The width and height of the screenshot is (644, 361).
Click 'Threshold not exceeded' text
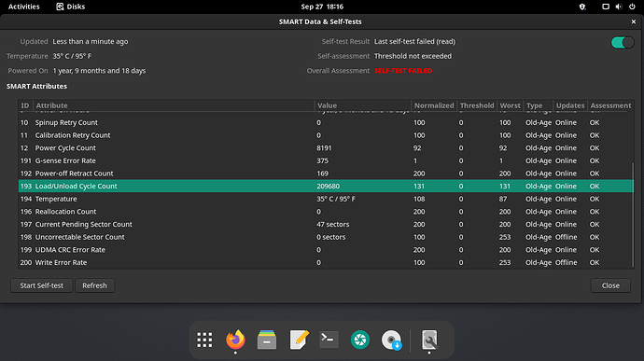(413, 56)
